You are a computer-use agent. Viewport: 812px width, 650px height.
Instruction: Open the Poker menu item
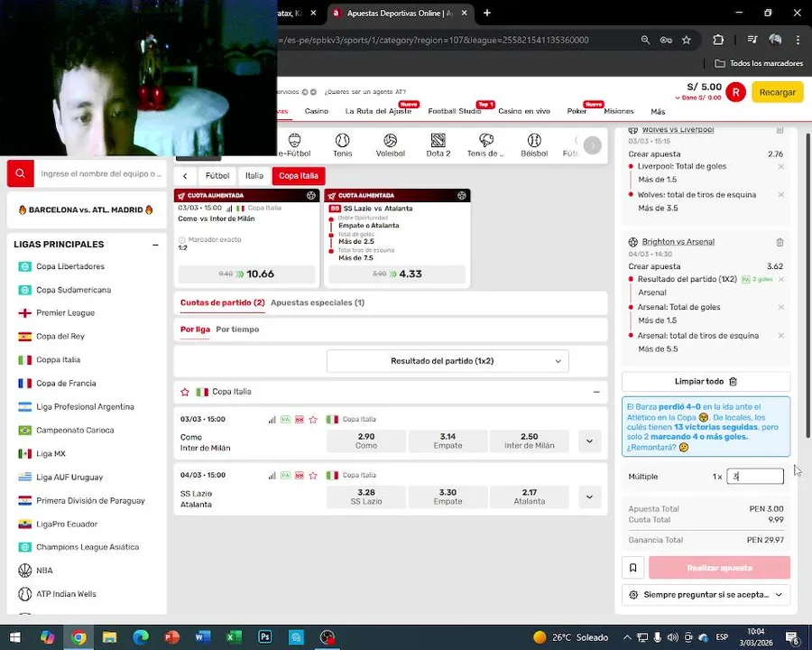pos(577,111)
